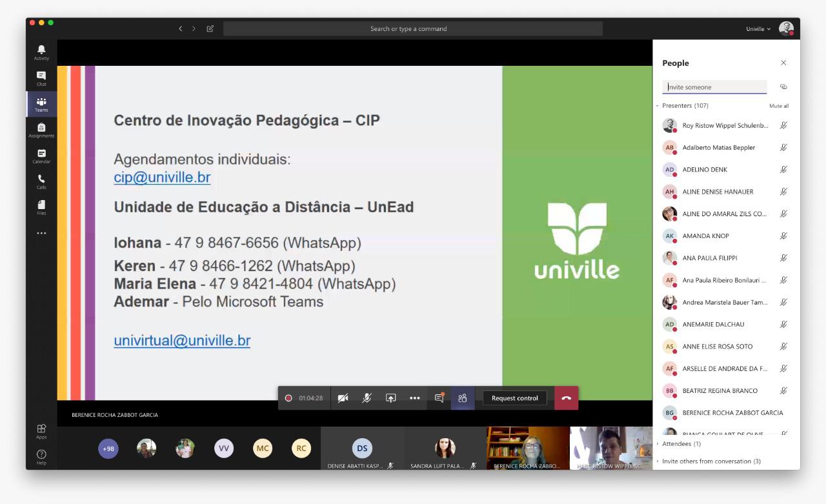This screenshot has width=826, height=504.
Task: Open Chat in the sidebar
Action: click(x=41, y=78)
